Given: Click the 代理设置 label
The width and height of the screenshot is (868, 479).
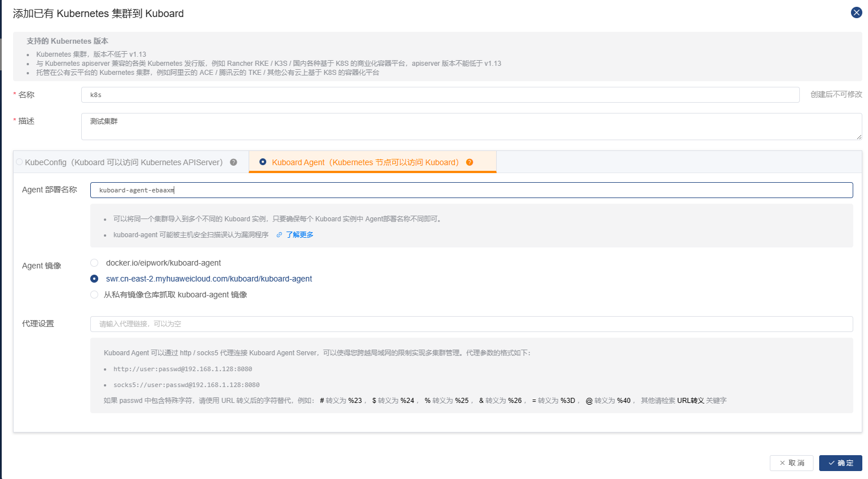Looking at the screenshot, I should coord(38,323).
